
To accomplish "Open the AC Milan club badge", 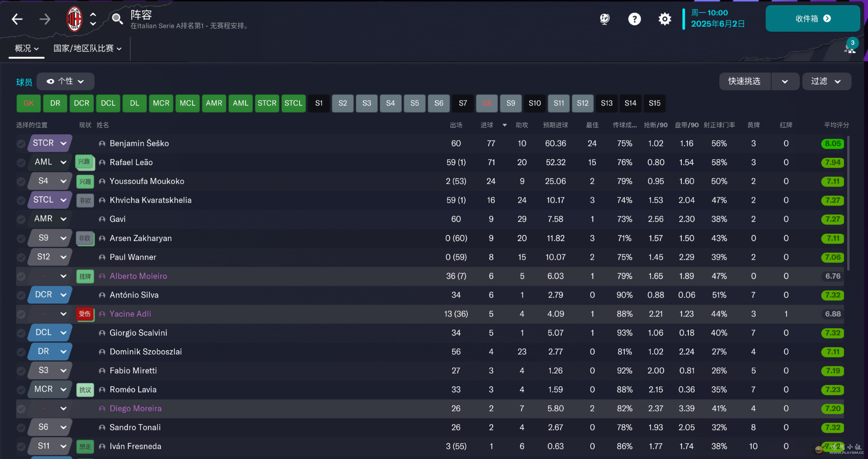I will (x=75, y=19).
